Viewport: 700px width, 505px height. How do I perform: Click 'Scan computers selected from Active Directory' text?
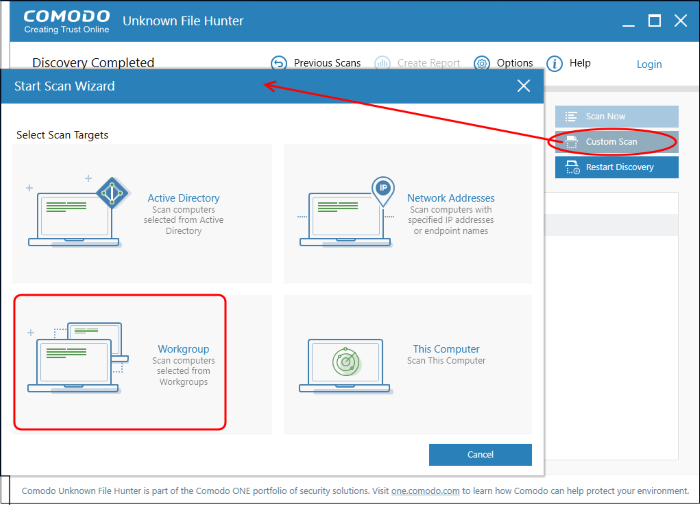(x=183, y=220)
